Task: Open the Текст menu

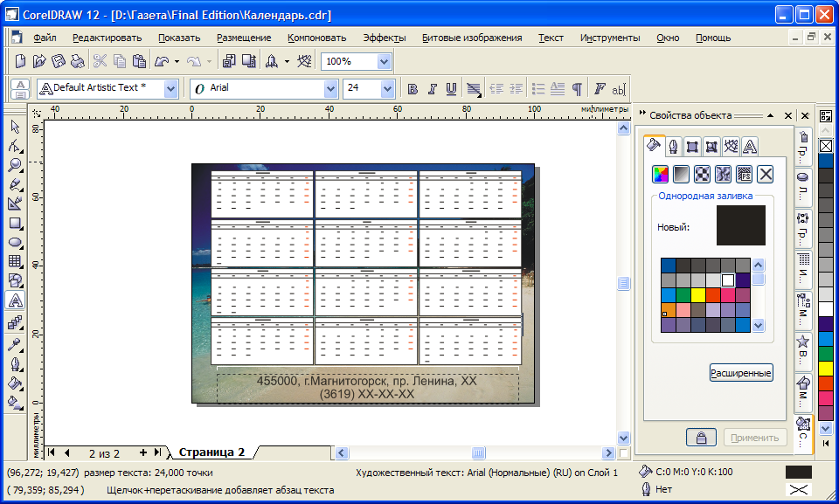Action: tap(551, 38)
